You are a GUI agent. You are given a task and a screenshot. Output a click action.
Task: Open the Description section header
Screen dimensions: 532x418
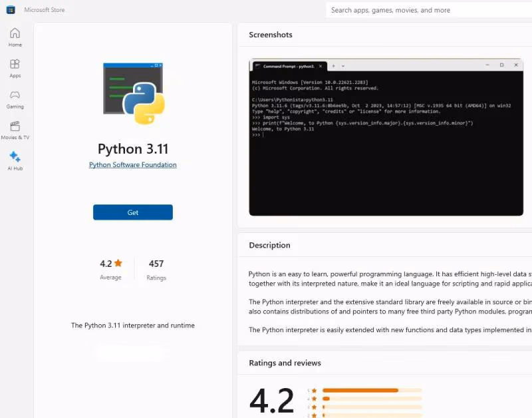270,245
